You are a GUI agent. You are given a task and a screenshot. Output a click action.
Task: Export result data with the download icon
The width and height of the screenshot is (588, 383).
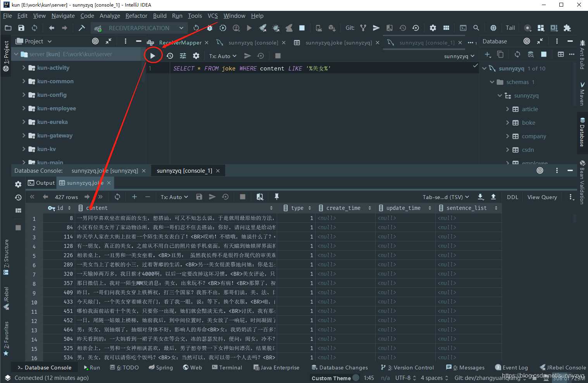coord(481,197)
